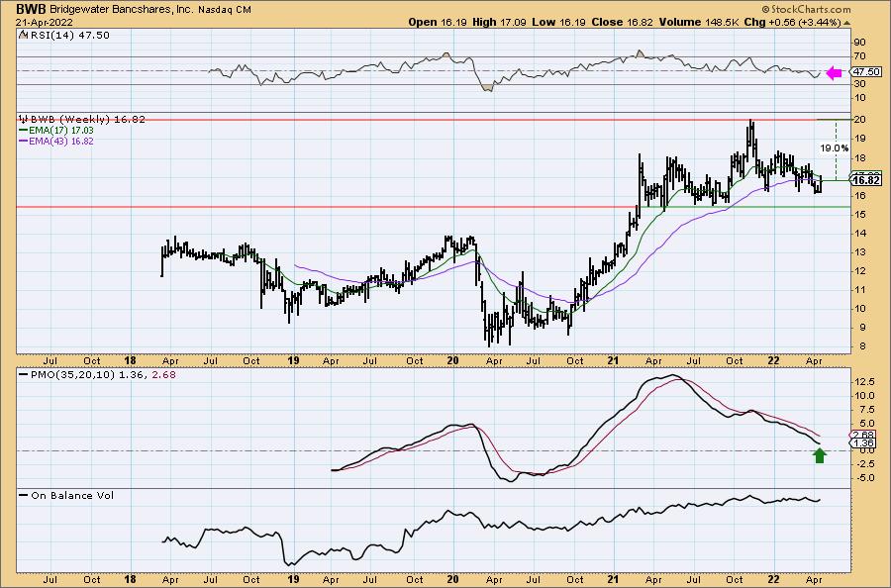The image size is (891, 588).
Task: Click the 70 level on the RSI axis
Action: tap(859, 56)
